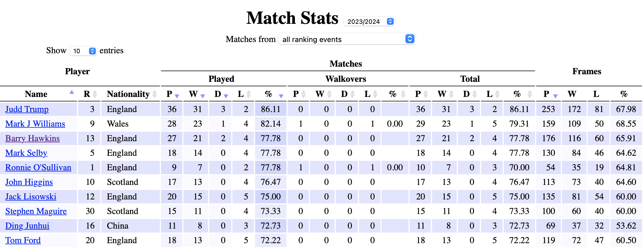The width and height of the screenshot is (644, 251).
Task: Open the 2023/2024 season dropdown
Action: [x=369, y=22]
